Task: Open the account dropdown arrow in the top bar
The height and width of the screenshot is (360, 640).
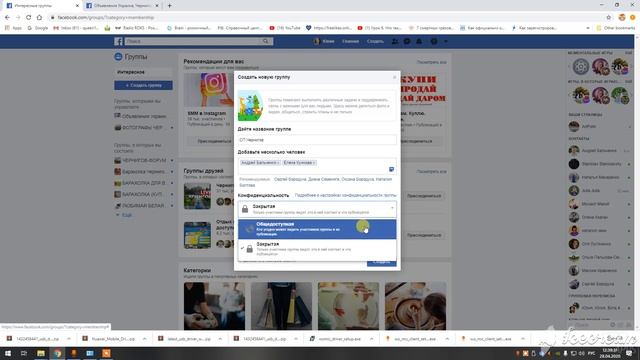Action: 446,41
